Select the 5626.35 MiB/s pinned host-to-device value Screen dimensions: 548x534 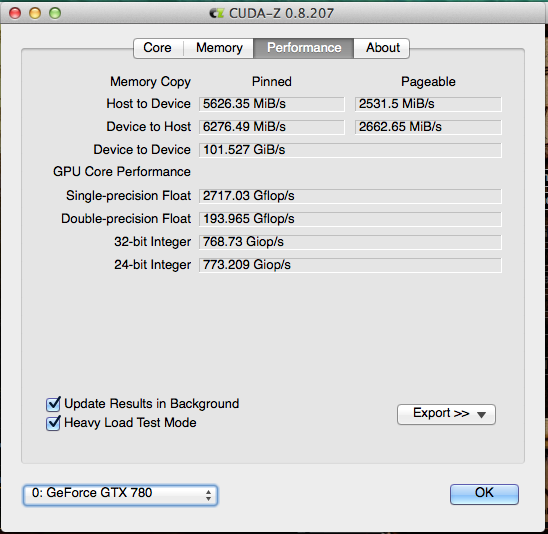[272, 104]
